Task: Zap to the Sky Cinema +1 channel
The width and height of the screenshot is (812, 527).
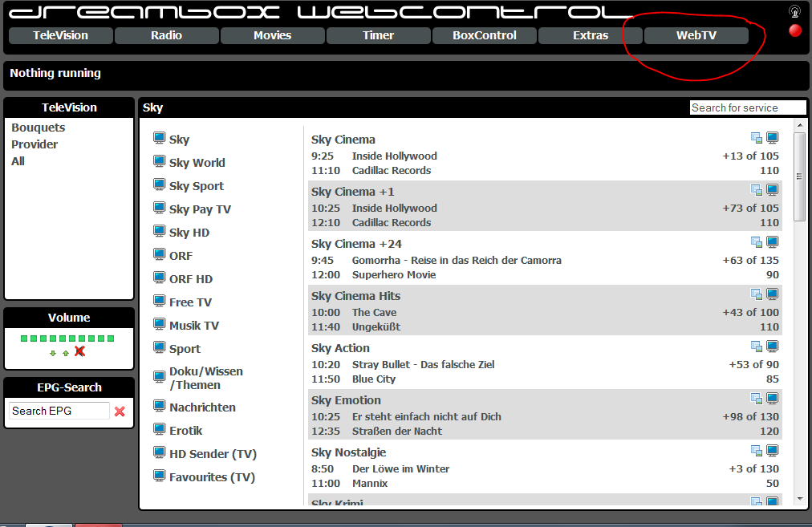Action: (x=353, y=192)
